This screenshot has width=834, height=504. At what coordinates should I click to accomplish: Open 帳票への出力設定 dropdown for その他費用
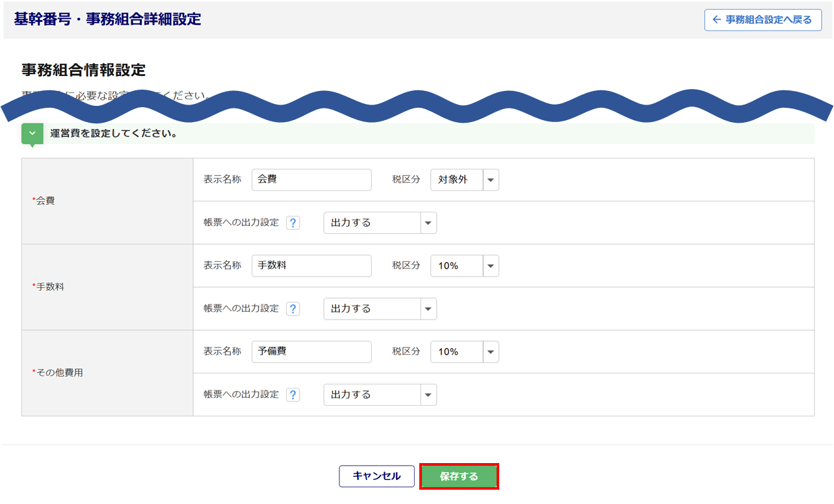tap(380, 395)
